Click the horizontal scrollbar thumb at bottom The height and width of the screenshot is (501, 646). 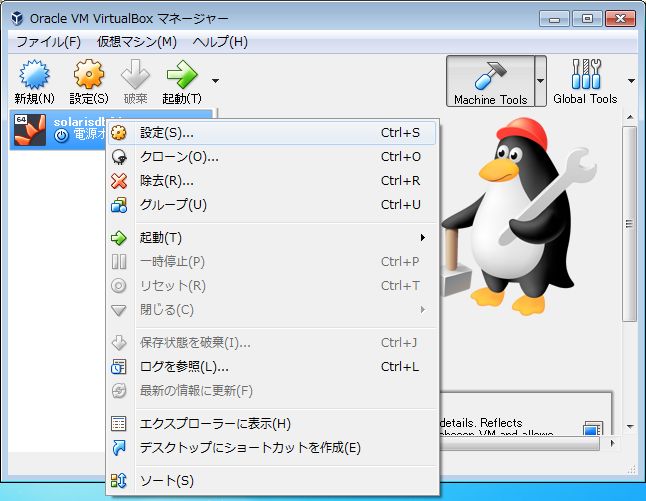pyautogui.click(x=520, y=444)
